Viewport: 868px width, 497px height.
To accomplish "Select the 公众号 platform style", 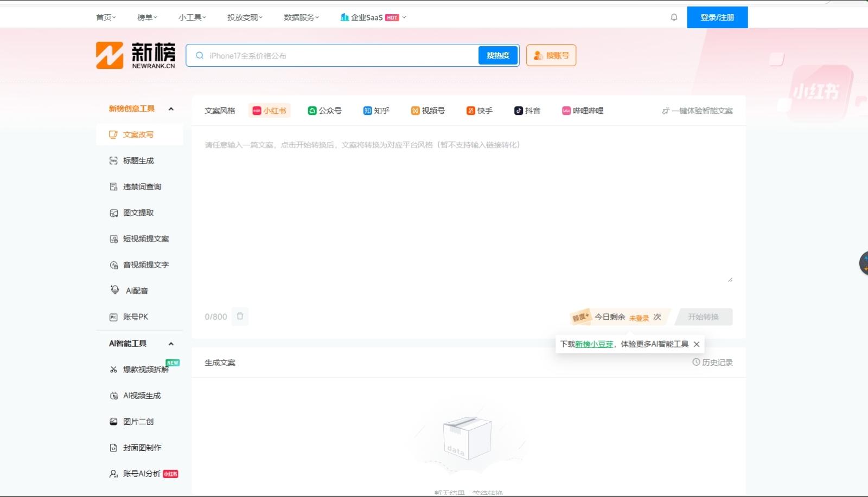I will coord(325,111).
